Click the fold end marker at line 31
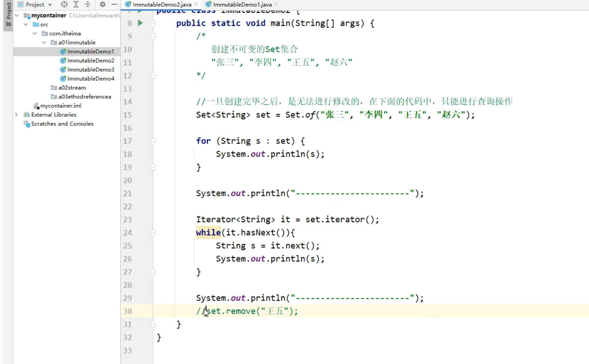The image size is (589, 364). pyautogui.click(x=153, y=324)
